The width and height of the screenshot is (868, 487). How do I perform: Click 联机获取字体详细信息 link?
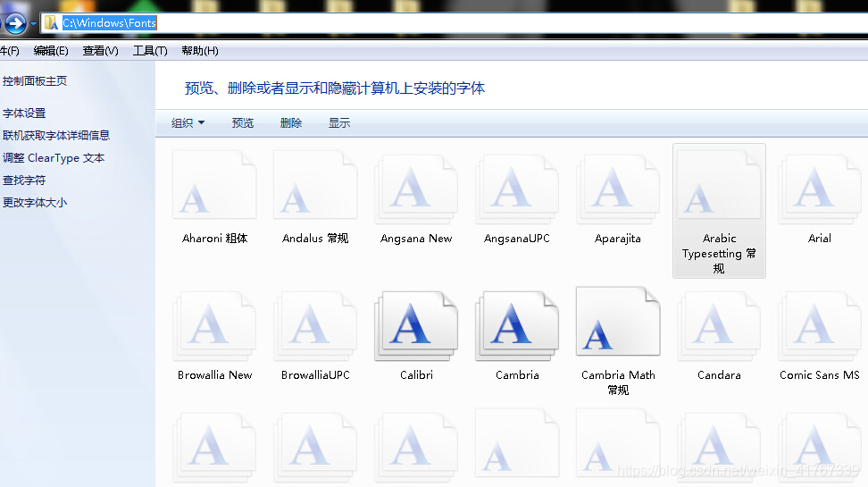(x=56, y=135)
